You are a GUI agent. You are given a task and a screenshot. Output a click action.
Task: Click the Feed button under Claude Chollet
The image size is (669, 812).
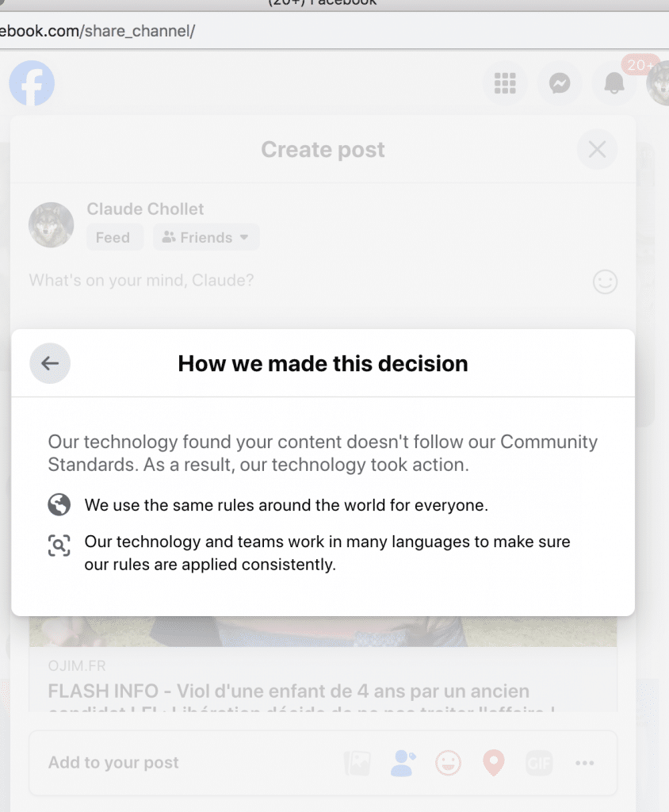point(113,237)
